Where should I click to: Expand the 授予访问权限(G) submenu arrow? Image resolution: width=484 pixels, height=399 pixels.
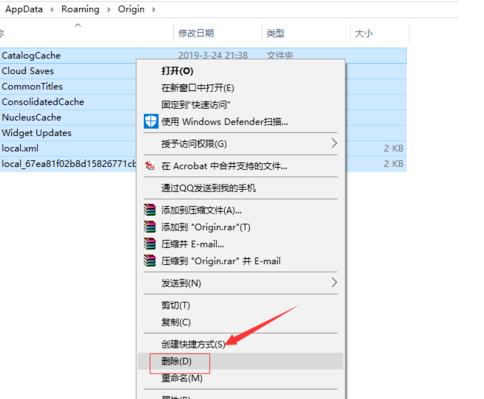coord(334,144)
